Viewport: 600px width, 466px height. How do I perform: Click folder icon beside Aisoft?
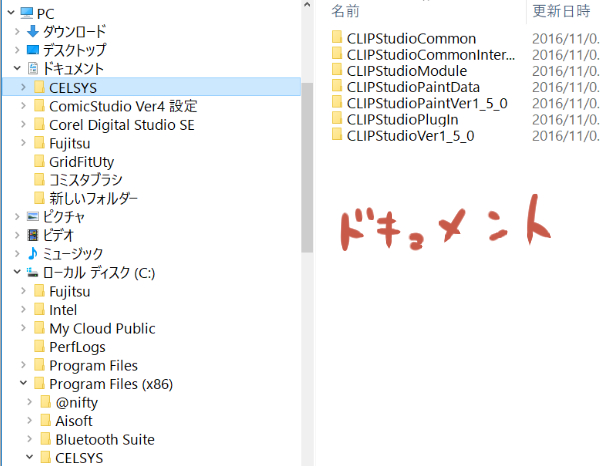(x=46, y=420)
